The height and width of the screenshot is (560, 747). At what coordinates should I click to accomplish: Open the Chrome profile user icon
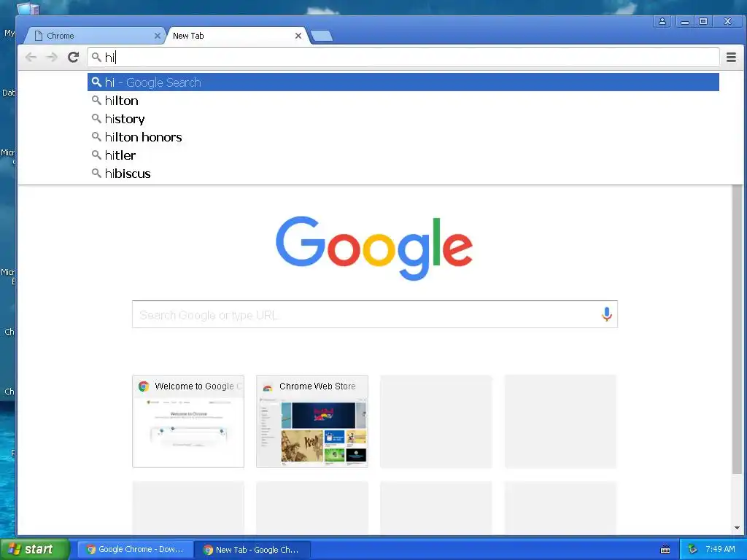coord(662,21)
